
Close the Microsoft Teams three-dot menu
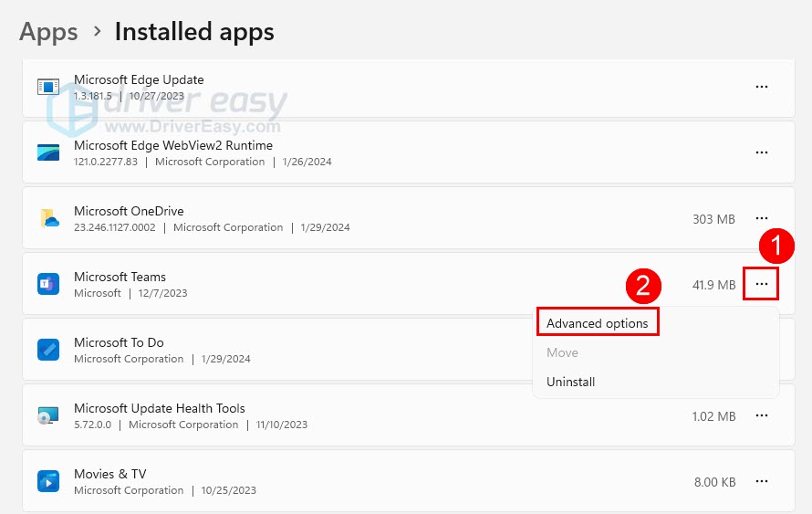762,285
